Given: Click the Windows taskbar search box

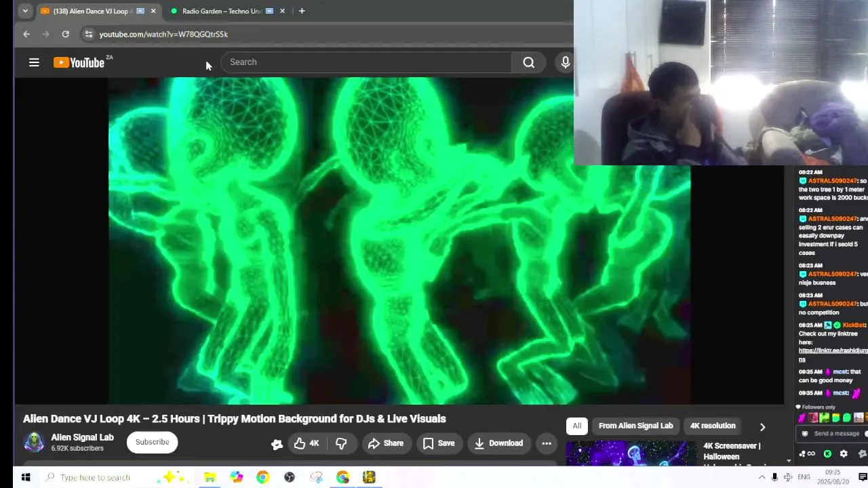Looking at the screenshot, I should click(x=115, y=477).
